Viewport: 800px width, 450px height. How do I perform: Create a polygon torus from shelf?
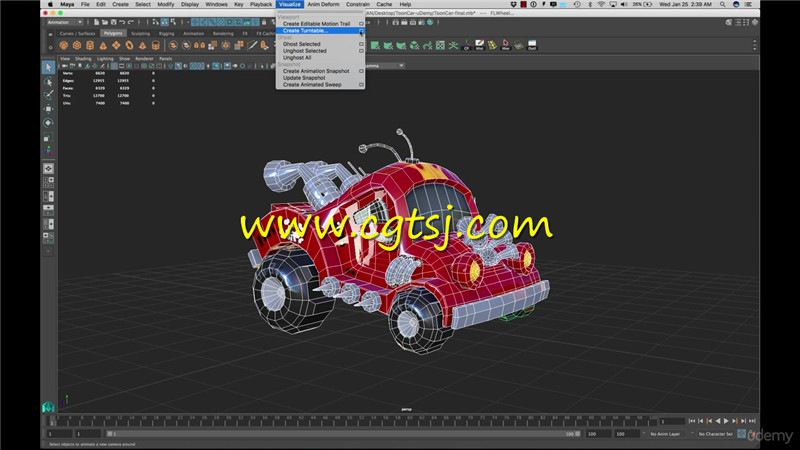[x=130, y=45]
